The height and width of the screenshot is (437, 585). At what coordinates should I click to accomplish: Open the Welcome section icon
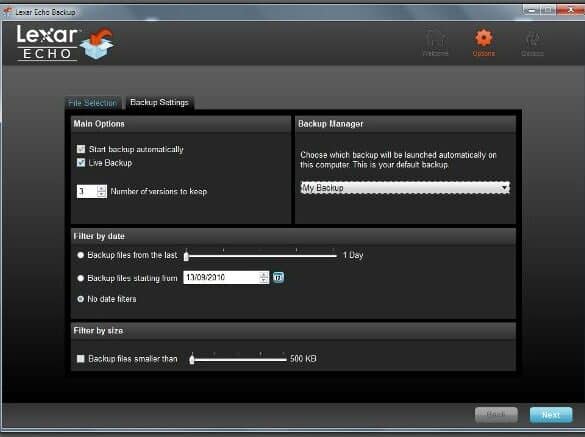coord(435,43)
